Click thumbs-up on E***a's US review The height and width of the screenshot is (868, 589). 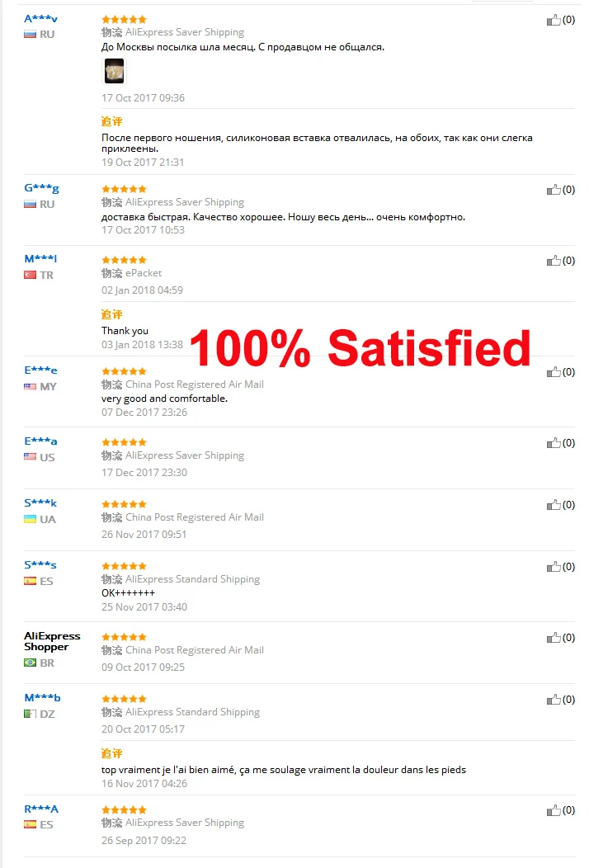click(x=554, y=443)
